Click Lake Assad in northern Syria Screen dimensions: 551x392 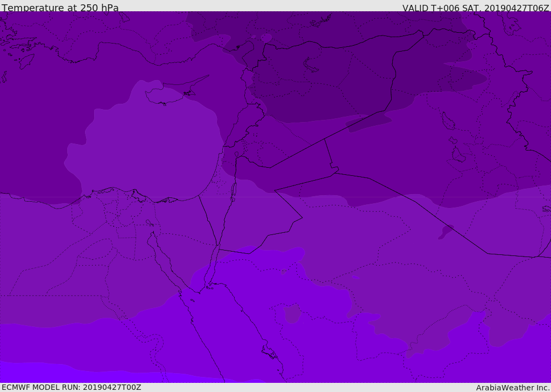click(x=311, y=65)
